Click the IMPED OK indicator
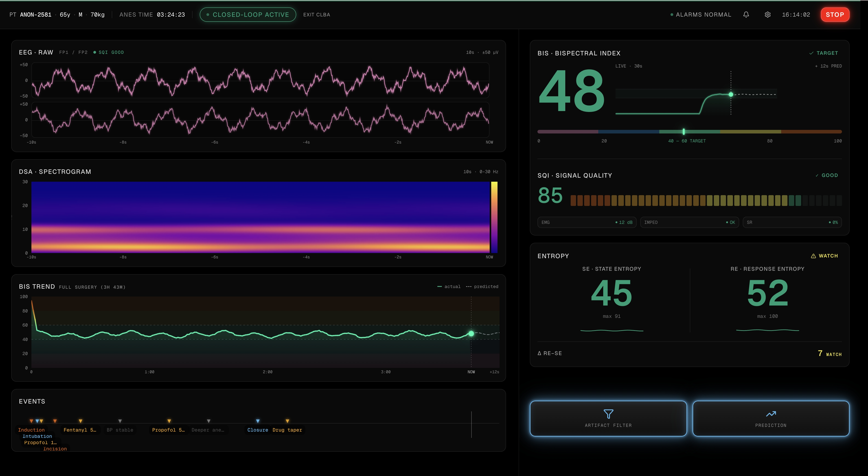This screenshot has height=476, width=868. pyautogui.click(x=689, y=222)
